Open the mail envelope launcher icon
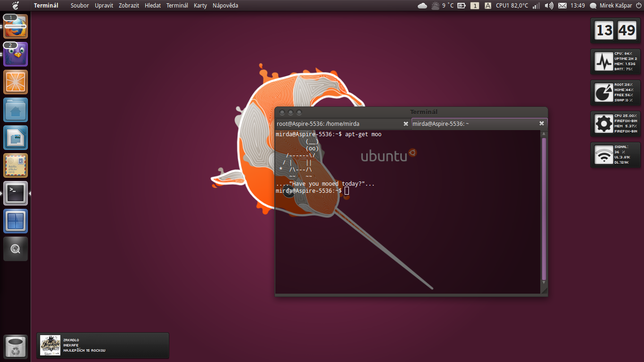This screenshot has width=644, height=362. point(16,165)
